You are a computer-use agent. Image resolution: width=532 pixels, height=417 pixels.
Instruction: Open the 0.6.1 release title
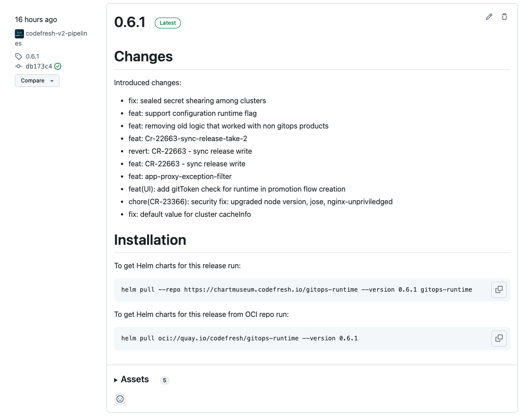coord(130,22)
